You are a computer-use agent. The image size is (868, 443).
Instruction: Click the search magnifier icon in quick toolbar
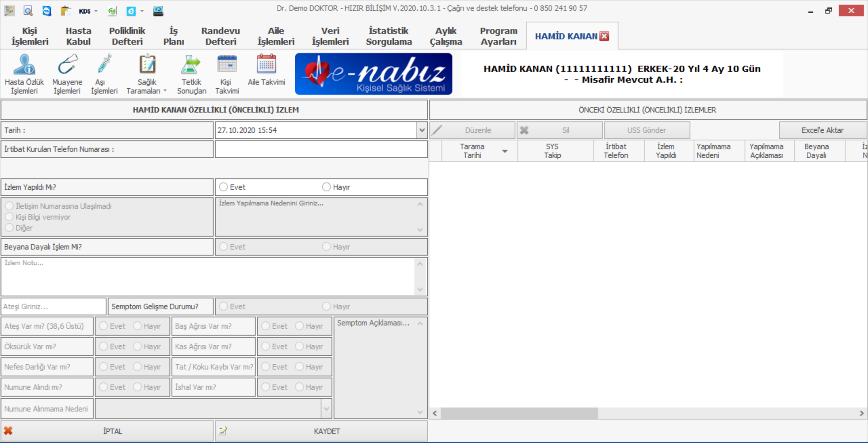tap(28, 11)
